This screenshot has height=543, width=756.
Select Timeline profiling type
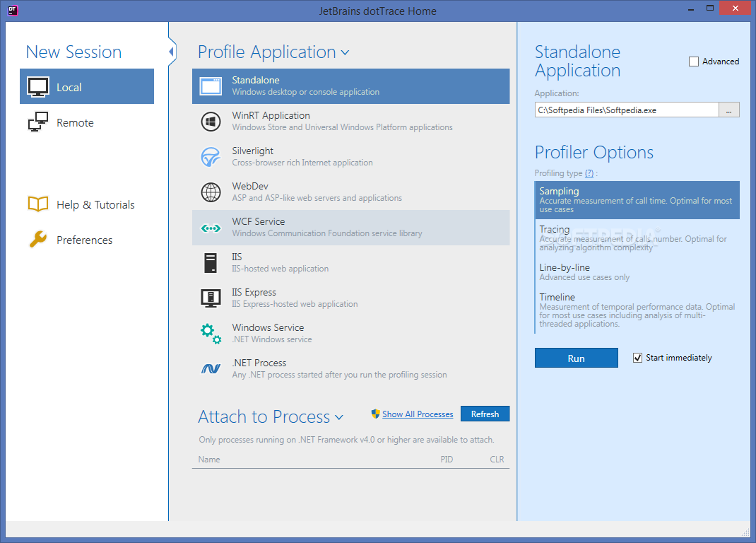point(637,310)
